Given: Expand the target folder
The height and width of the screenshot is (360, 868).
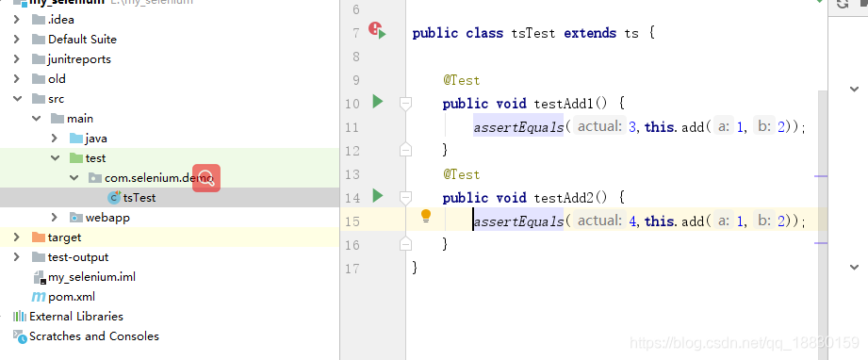Looking at the screenshot, I should [x=17, y=237].
